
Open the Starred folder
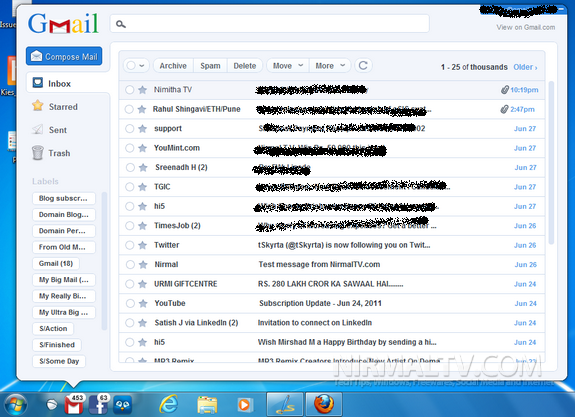click(55, 107)
